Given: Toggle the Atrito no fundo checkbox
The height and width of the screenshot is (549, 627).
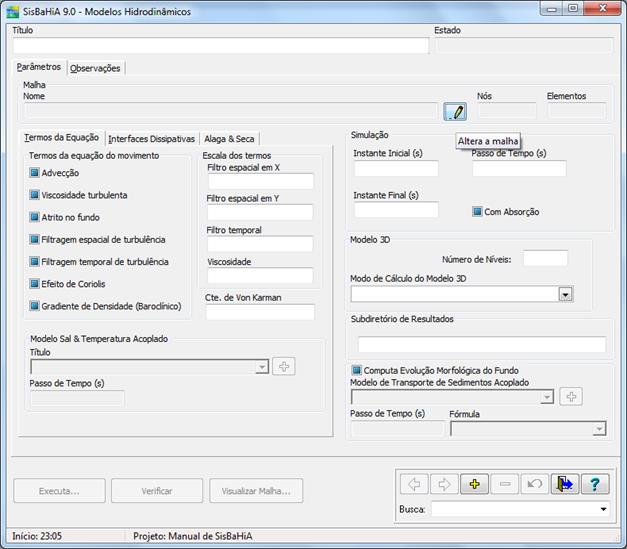Looking at the screenshot, I should pos(34,217).
